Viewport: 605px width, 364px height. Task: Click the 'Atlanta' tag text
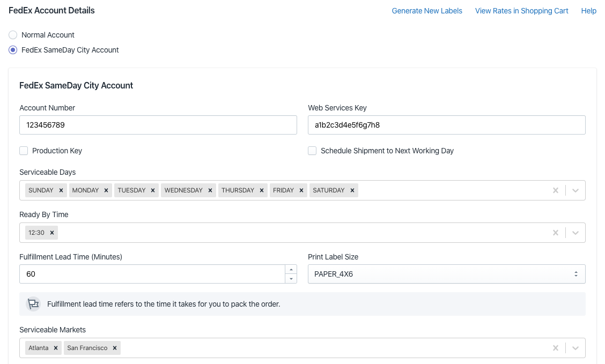click(39, 348)
